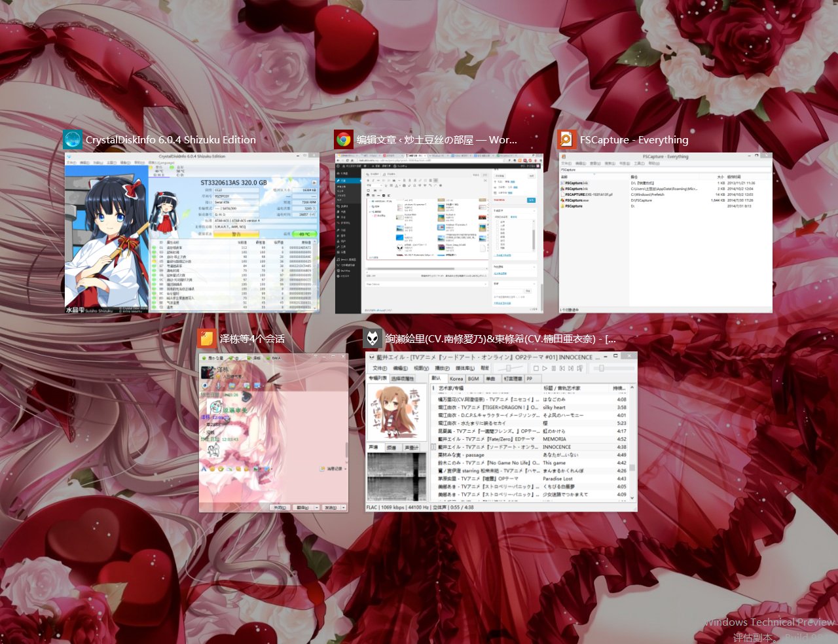The height and width of the screenshot is (644, 838).
Task: Click the yellow 警告 health status button
Action: [x=236, y=234]
